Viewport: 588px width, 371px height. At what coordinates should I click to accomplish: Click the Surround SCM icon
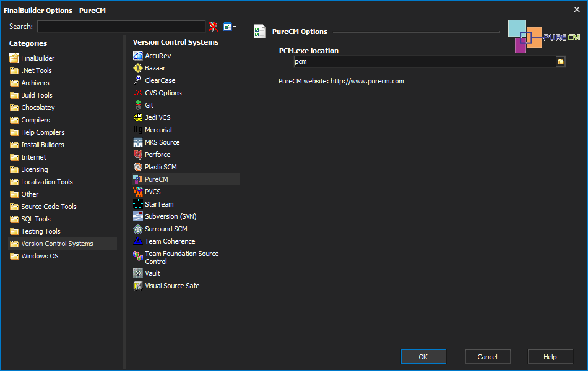[x=138, y=229]
